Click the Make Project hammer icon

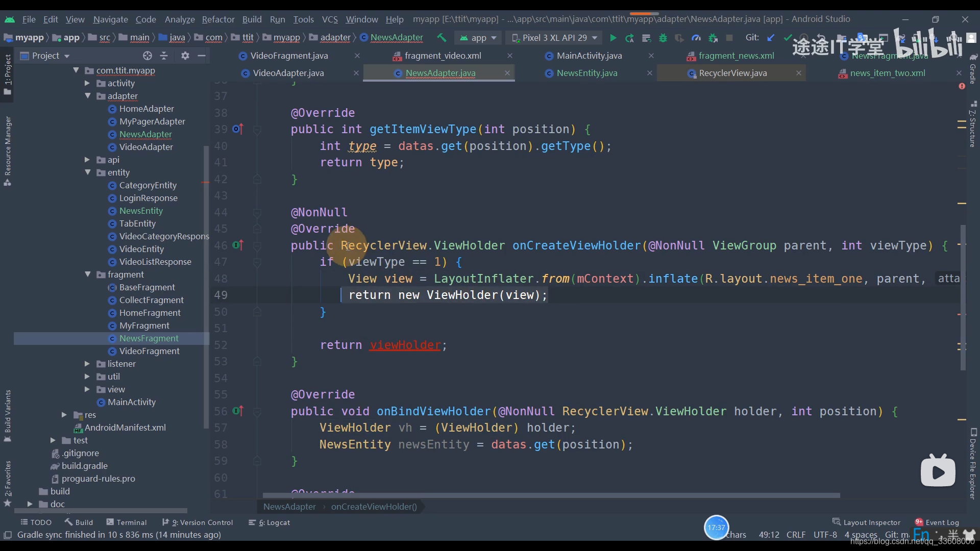[x=442, y=38]
